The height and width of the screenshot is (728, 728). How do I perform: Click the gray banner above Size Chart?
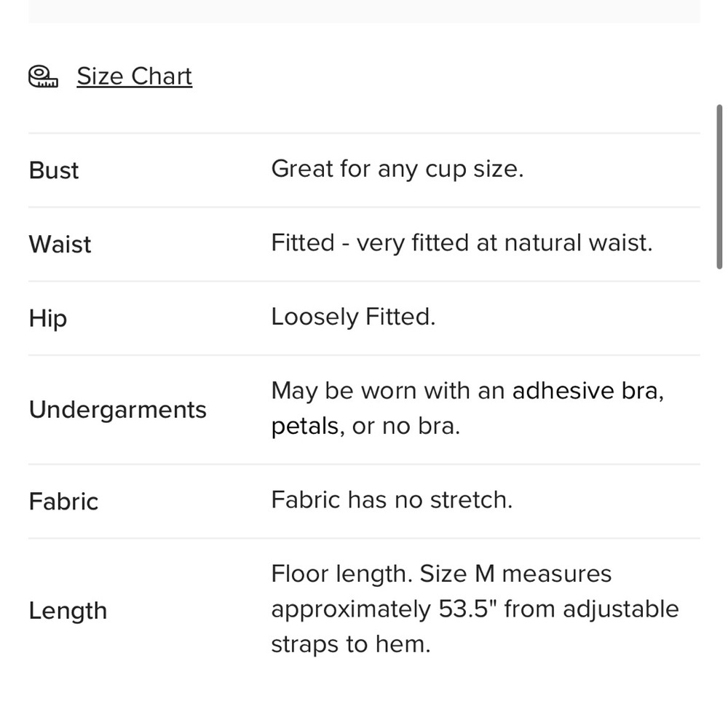(x=364, y=11)
